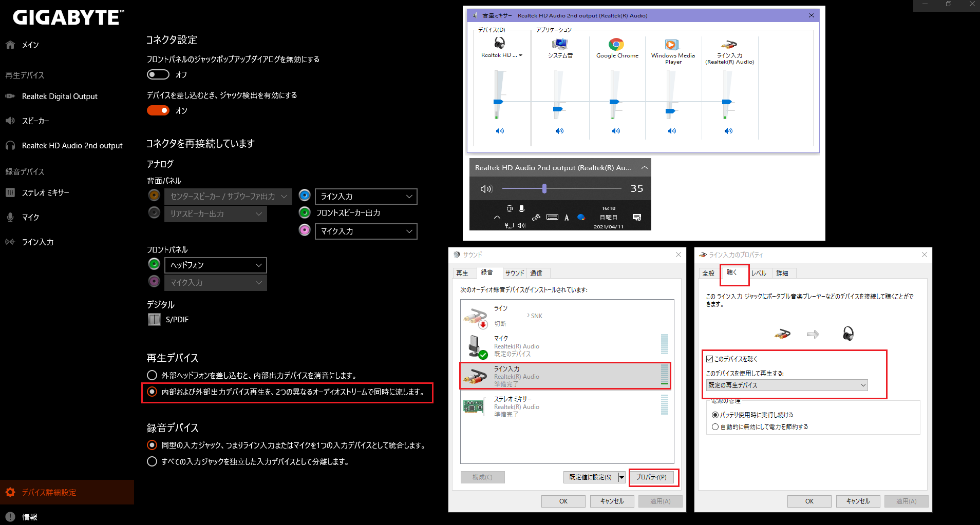
Task: Mute speaker icon in the volume flyout
Action: [x=486, y=189]
